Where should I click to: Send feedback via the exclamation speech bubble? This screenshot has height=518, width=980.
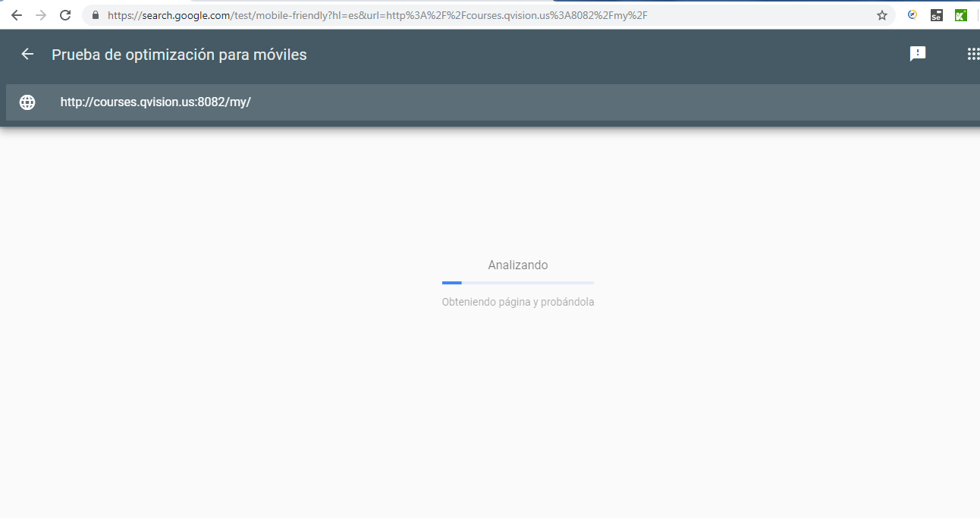[x=918, y=54]
